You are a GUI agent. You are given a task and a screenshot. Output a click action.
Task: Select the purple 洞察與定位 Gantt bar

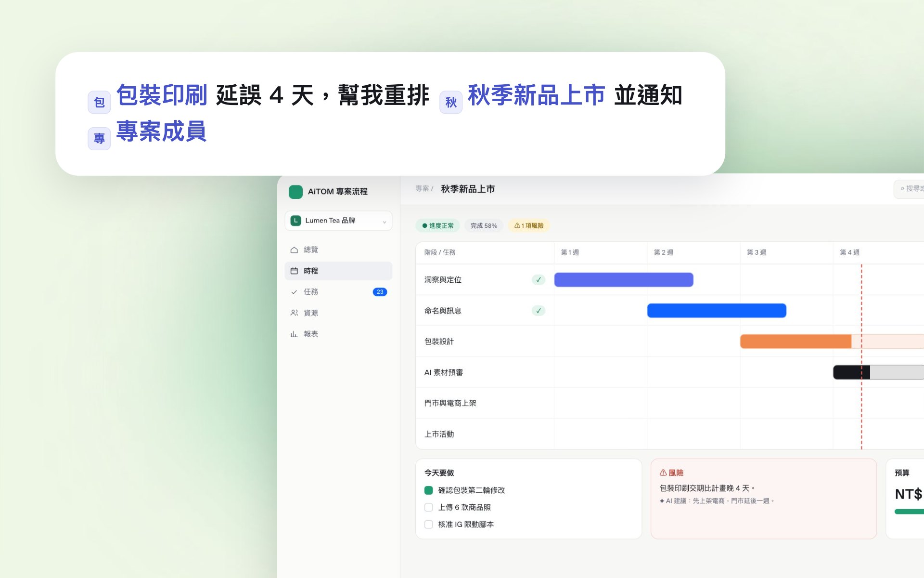click(x=624, y=280)
